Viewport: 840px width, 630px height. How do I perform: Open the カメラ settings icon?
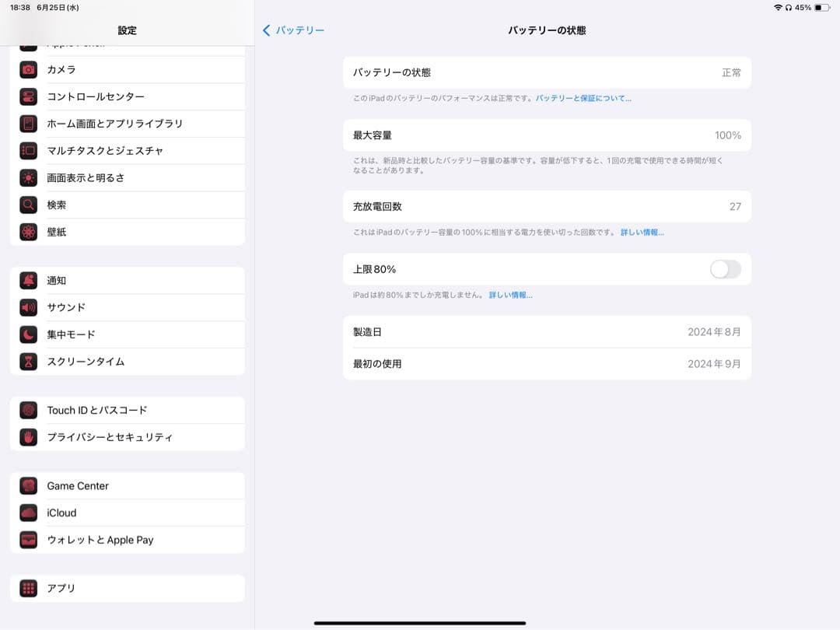point(29,69)
